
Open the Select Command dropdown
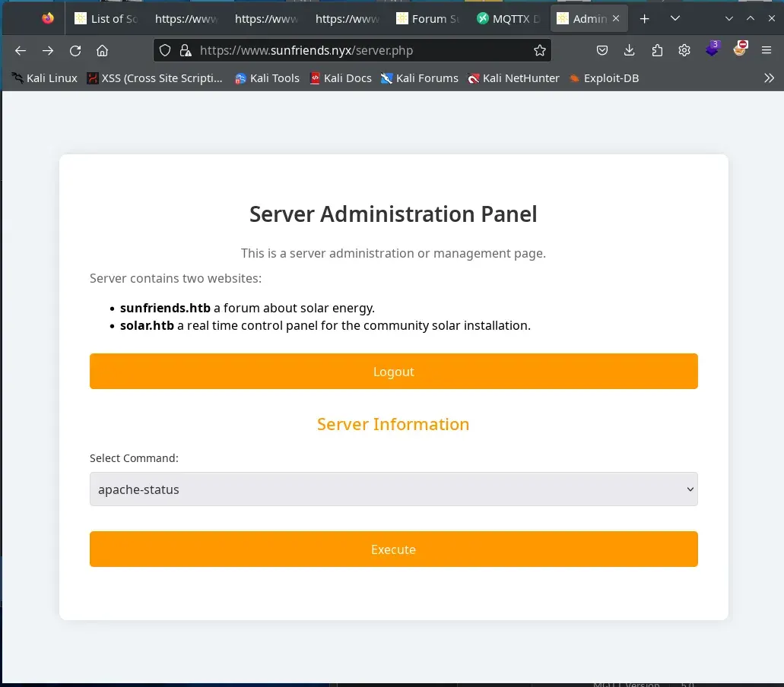coord(393,489)
